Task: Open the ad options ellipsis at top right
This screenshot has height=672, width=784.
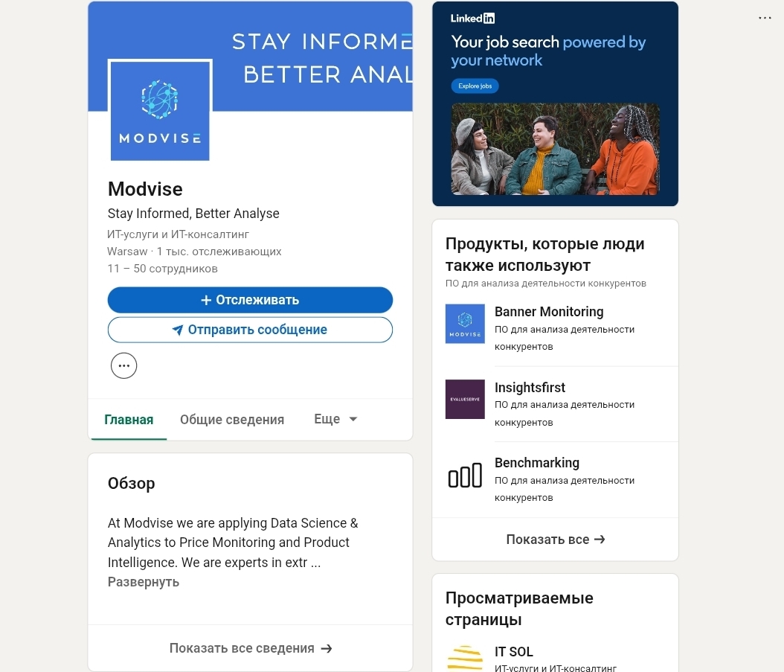Action: click(765, 18)
